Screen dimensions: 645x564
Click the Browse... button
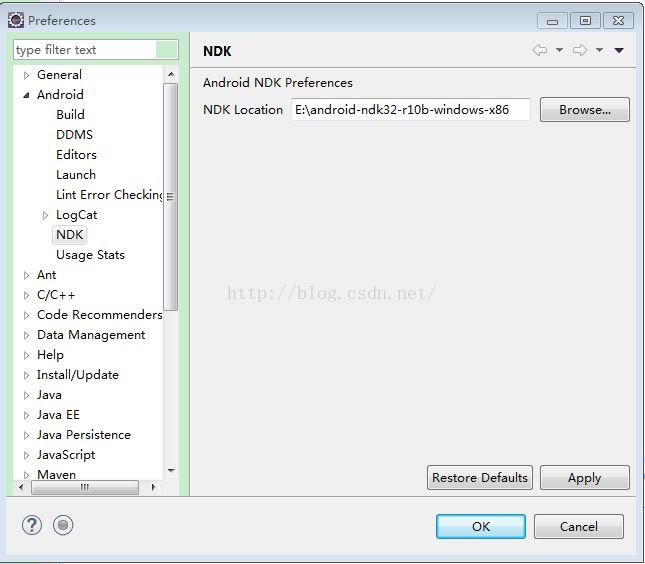[585, 110]
